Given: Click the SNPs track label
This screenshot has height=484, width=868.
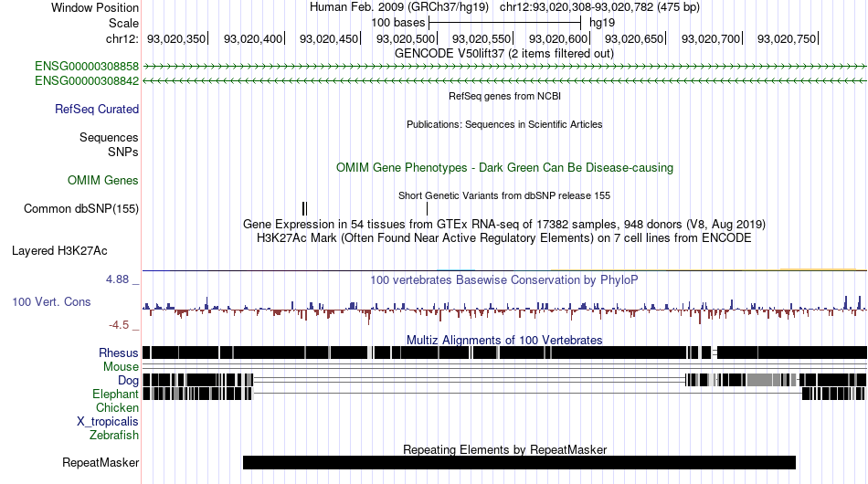Looking at the screenshot, I should (x=123, y=153).
